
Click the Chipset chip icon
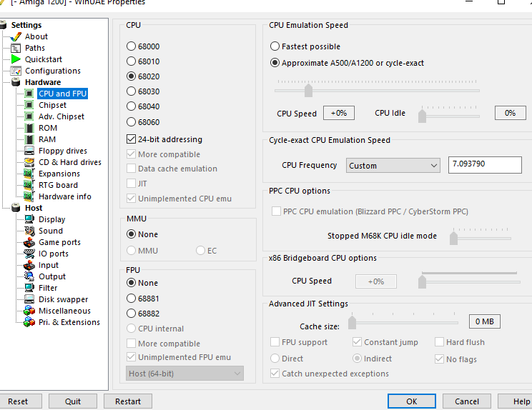coord(29,105)
